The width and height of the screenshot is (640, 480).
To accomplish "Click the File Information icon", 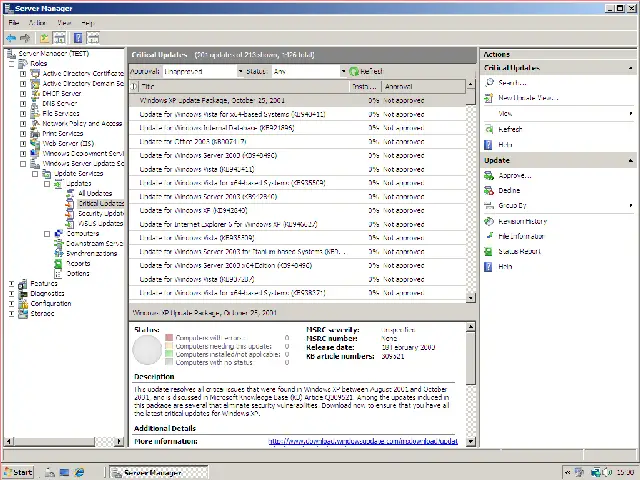I will point(489,236).
